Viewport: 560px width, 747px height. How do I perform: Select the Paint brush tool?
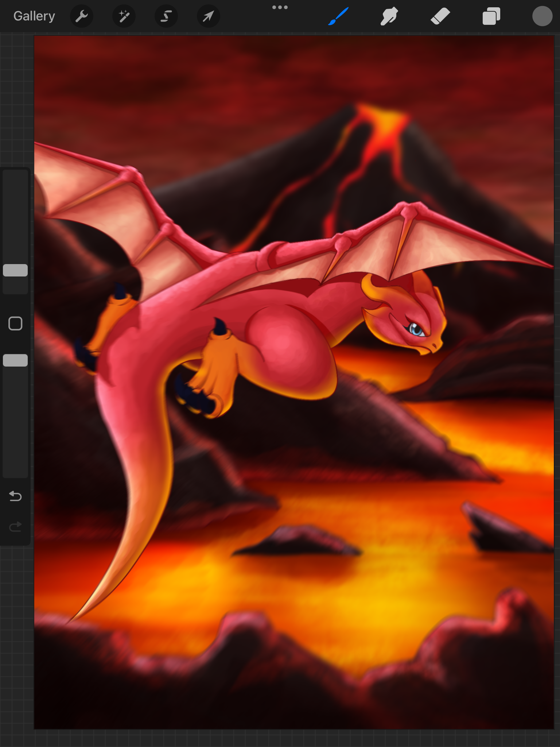[338, 16]
